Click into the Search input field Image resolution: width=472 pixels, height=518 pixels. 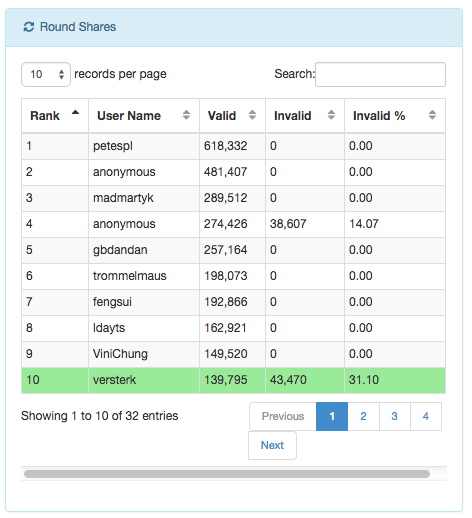(380, 74)
